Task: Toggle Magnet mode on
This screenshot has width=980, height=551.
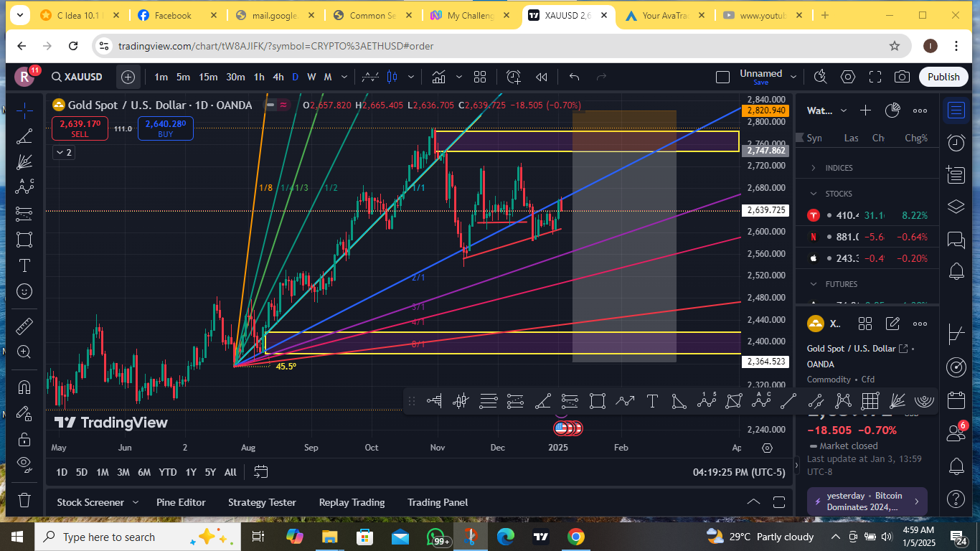Action: (24, 387)
